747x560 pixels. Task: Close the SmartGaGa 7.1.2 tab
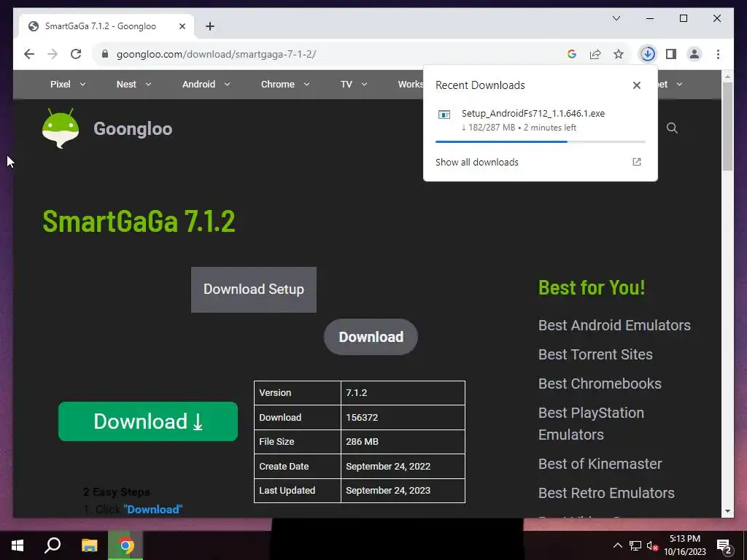pyautogui.click(x=182, y=26)
